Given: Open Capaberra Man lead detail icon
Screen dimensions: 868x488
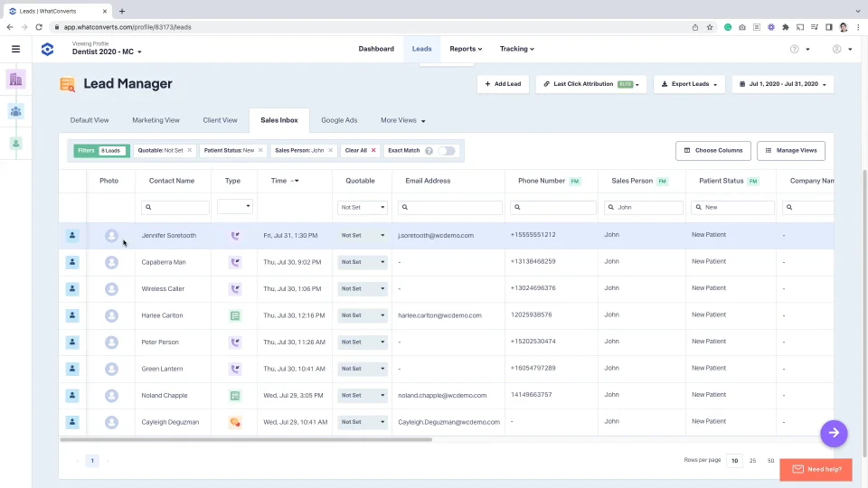Looking at the screenshot, I should pos(72,262).
